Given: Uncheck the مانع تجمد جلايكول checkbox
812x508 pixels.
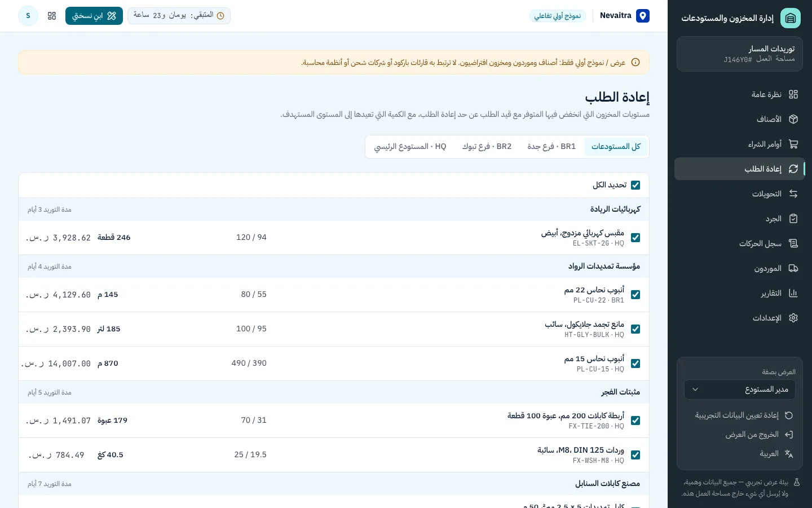Looking at the screenshot, I should click(636, 329).
